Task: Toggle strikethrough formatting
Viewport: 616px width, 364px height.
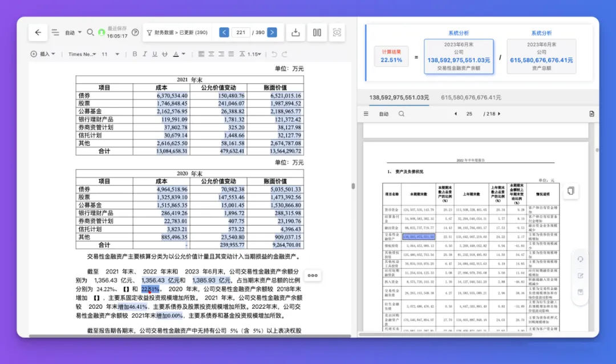Action: pos(165,54)
